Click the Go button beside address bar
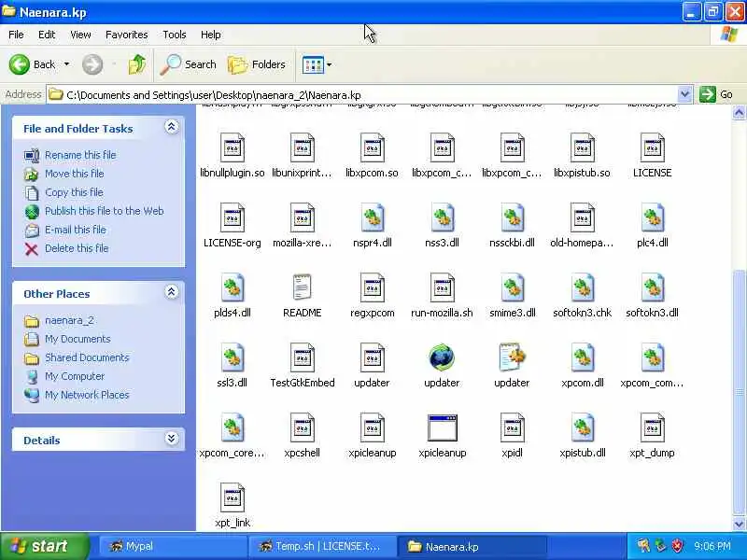Viewport: 747px width, 560px height. (716, 94)
